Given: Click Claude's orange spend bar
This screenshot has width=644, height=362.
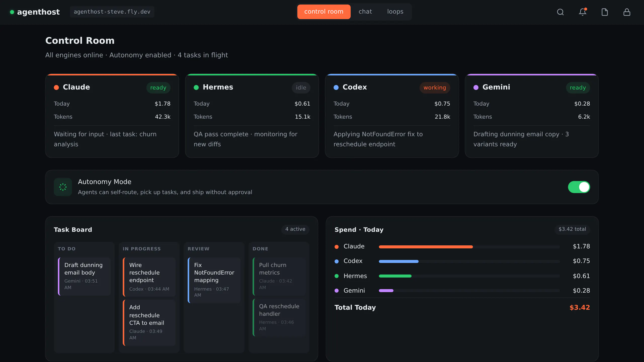Looking at the screenshot, I should (x=426, y=247).
